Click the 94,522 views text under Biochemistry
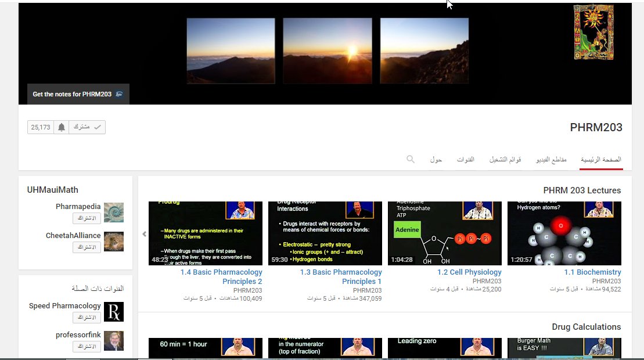This screenshot has height=360, width=644. pos(603,289)
